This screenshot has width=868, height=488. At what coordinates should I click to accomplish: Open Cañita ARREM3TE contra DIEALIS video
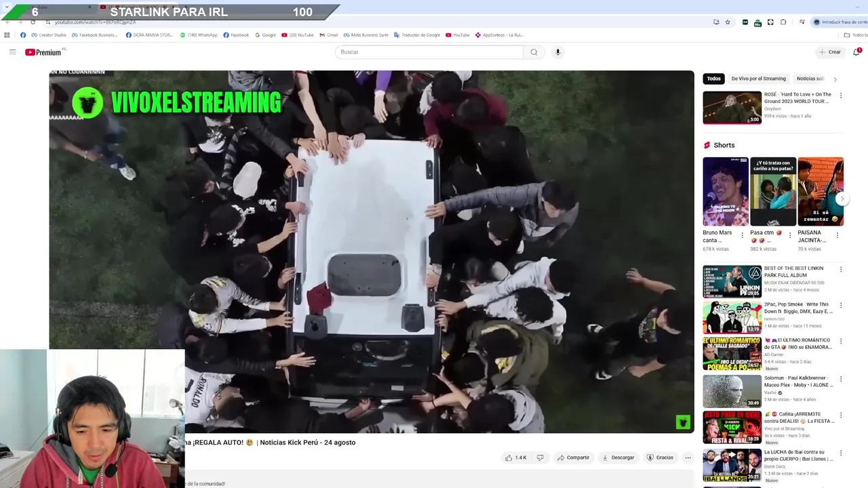pos(732,427)
